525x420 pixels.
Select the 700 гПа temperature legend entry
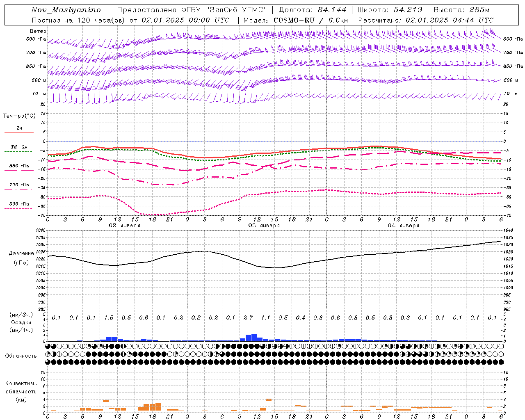tap(19, 185)
